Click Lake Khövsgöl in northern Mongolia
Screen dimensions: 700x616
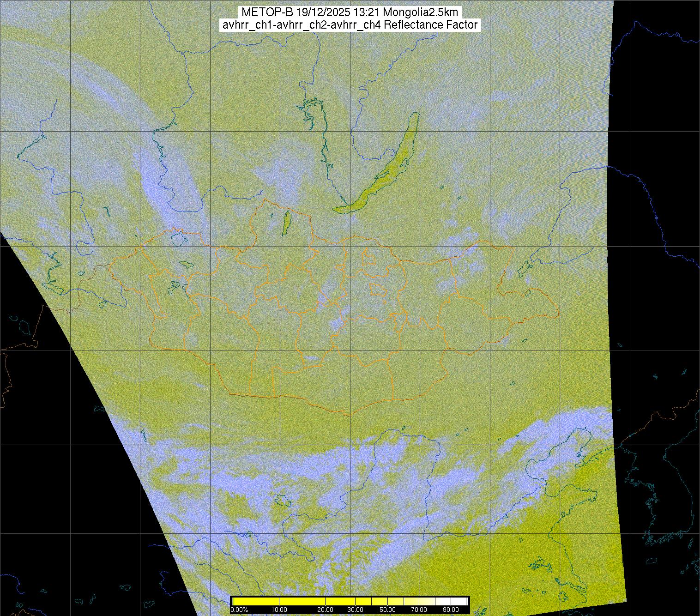(286, 222)
